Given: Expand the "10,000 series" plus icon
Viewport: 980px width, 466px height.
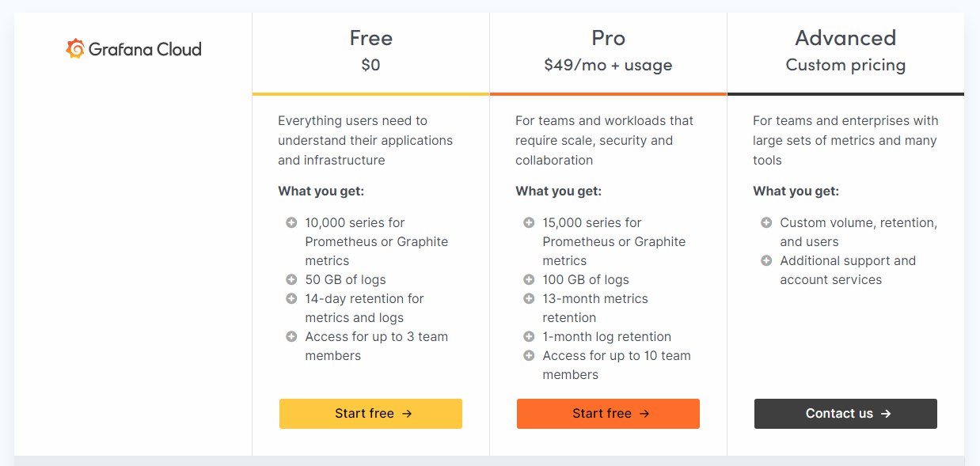Looking at the screenshot, I should (x=291, y=222).
